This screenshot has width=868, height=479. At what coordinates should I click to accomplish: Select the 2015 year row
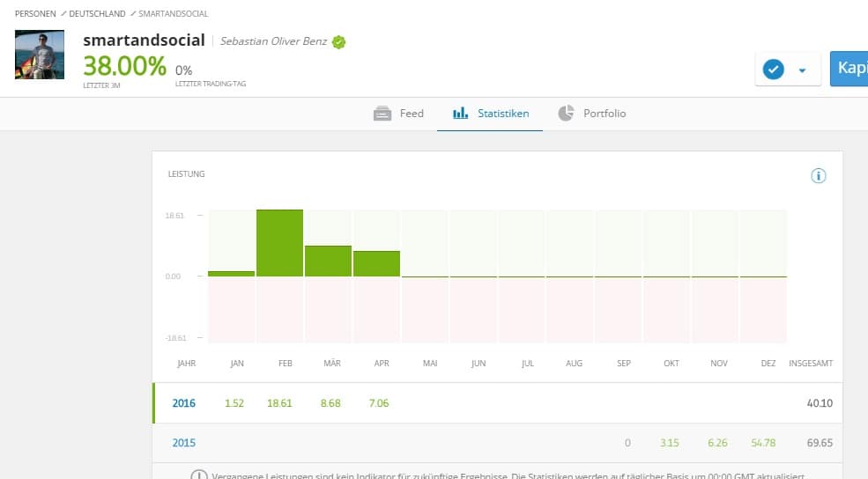(x=184, y=442)
